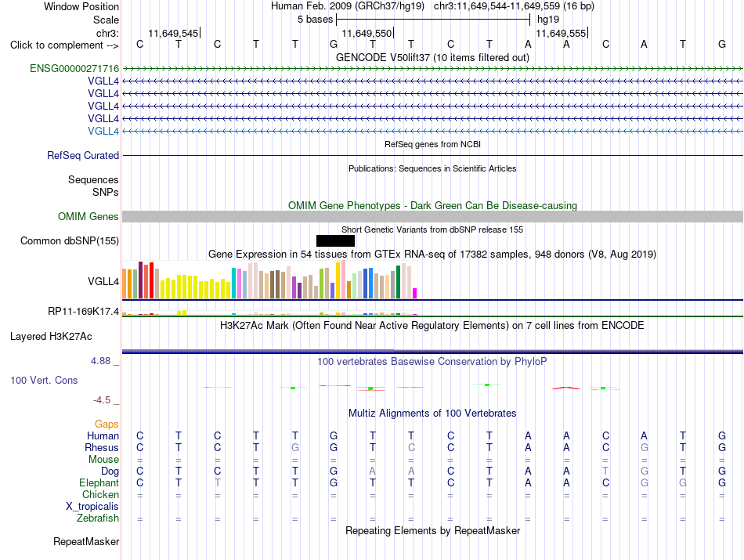Click the RefSeq Curated horizontal line item
The image size is (744, 560).
tap(432, 155)
